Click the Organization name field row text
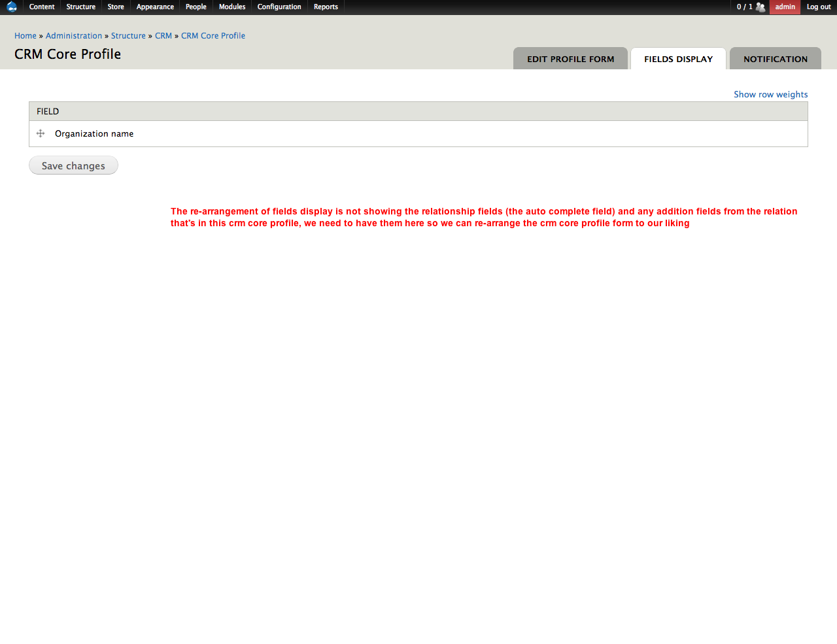The image size is (837, 644). [x=94, y=133]
